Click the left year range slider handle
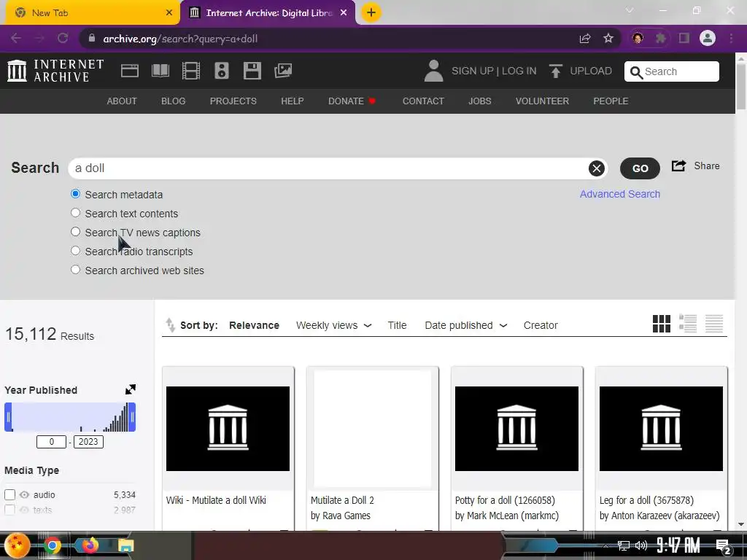Screen dimensions: 747x560 (8, 417)
